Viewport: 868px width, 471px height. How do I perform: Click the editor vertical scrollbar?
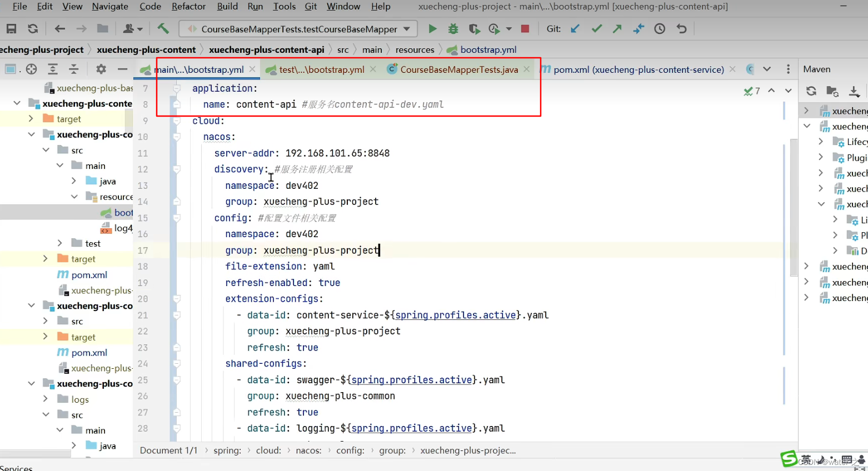794,207
